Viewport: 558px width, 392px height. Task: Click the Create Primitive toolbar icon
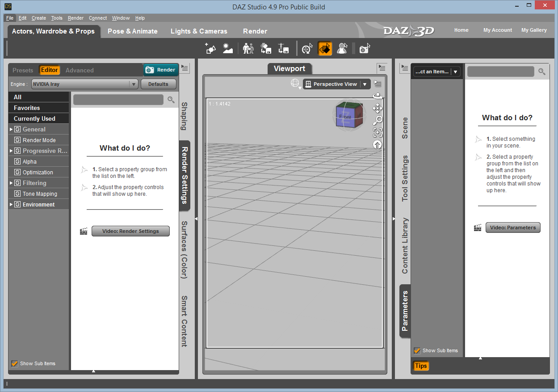210,48
